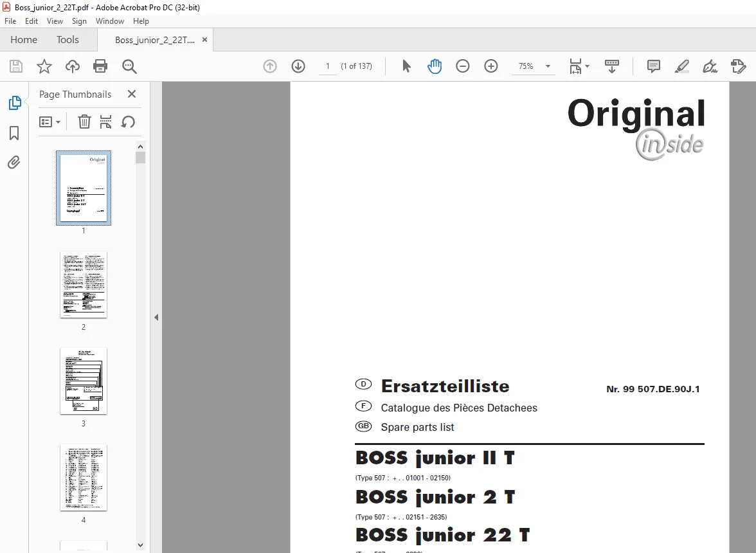
Task: Delete selected pages with trash icon
Action: [84, 122]
